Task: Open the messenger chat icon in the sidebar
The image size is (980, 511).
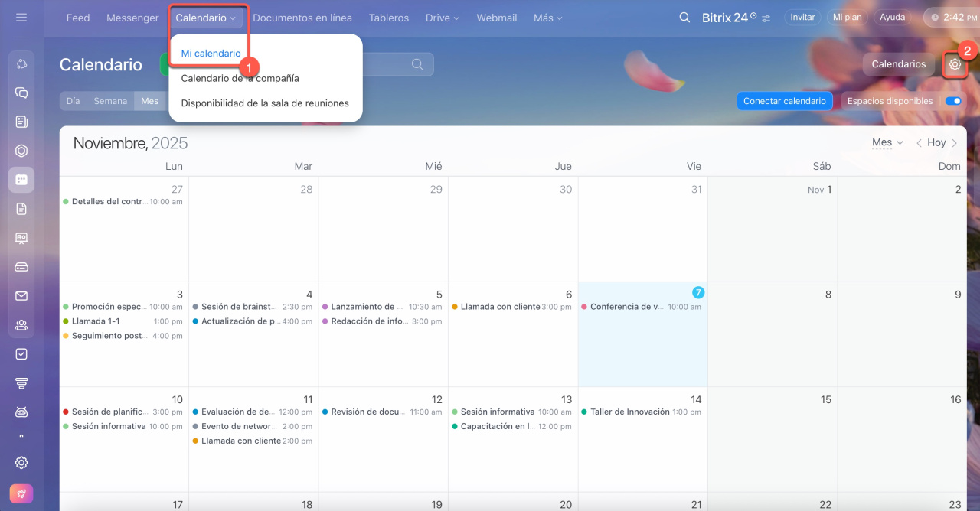Action: (21, 93)
